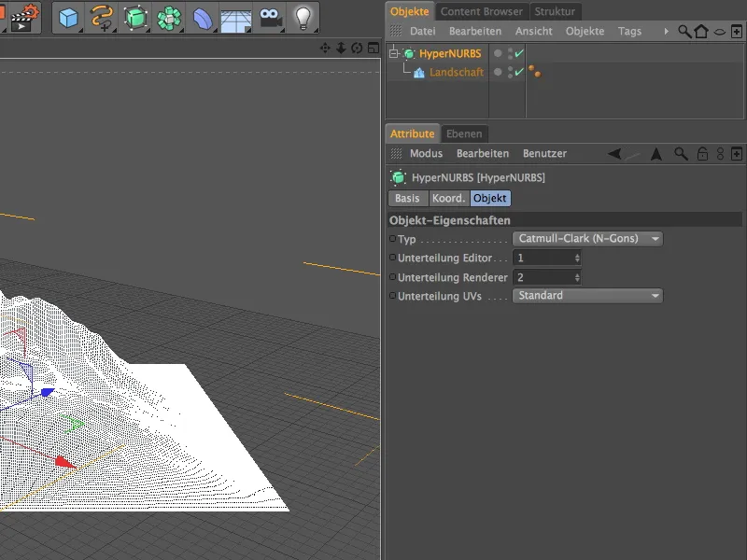Toggle animation circle for Unterteilung Editor
Viewport: 747px width, 560px height.
click(392, 258)
